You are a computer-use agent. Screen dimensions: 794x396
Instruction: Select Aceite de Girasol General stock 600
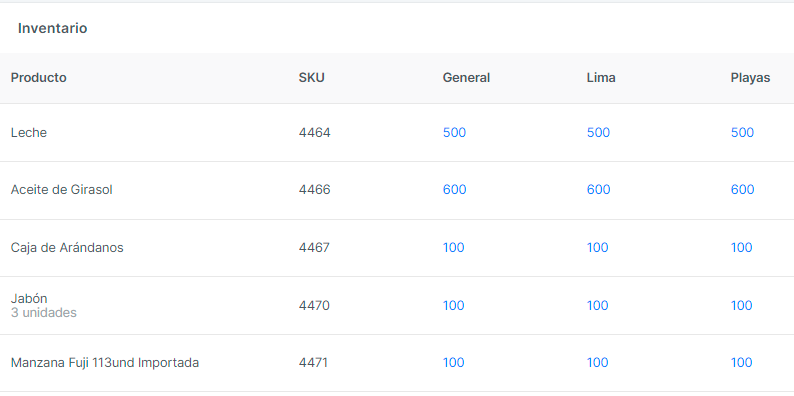coord(454,190)
